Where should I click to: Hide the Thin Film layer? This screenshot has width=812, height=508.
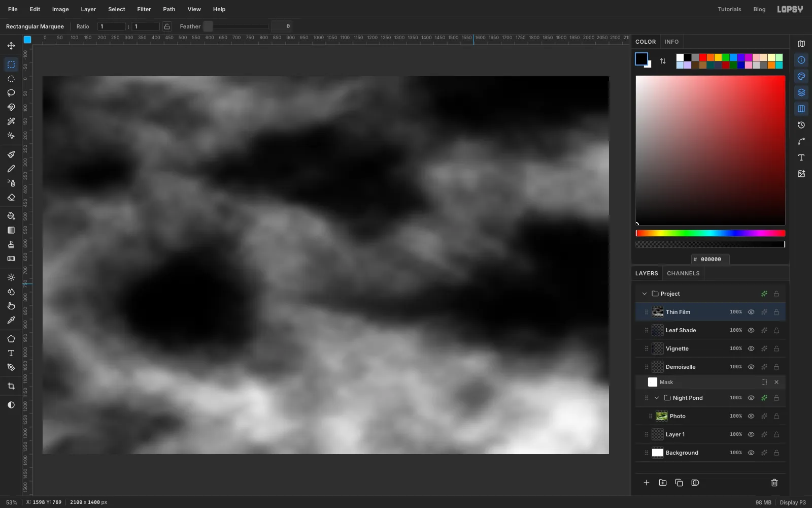click(751, 312)
